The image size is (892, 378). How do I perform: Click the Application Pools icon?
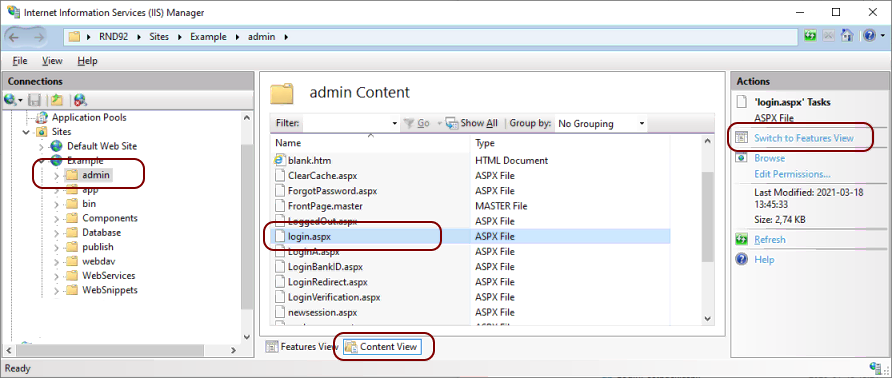click(42, 118)
